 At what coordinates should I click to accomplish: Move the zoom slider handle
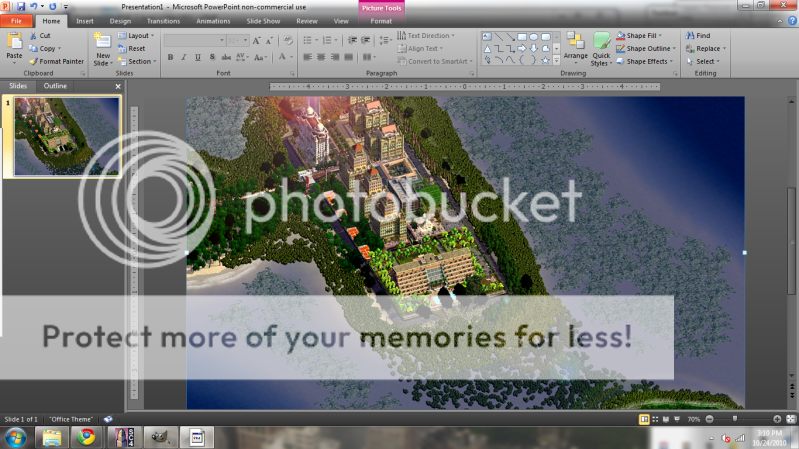click(734, 418)
